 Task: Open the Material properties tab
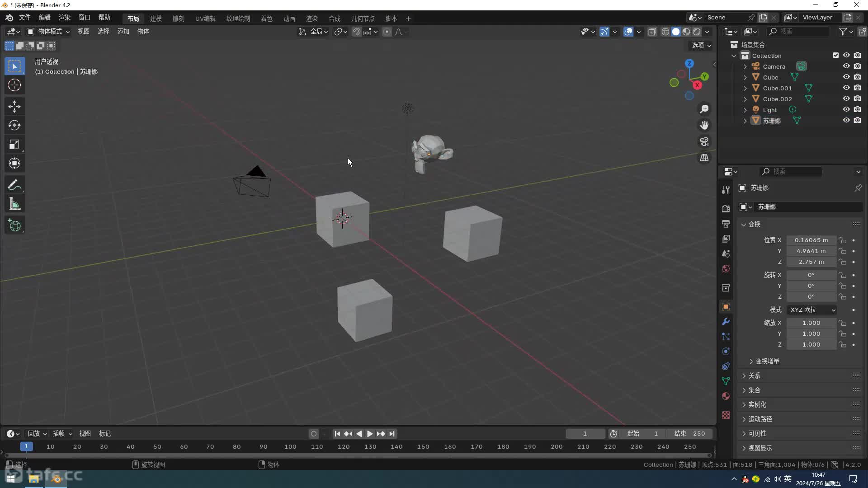click(x=726, y=396)
